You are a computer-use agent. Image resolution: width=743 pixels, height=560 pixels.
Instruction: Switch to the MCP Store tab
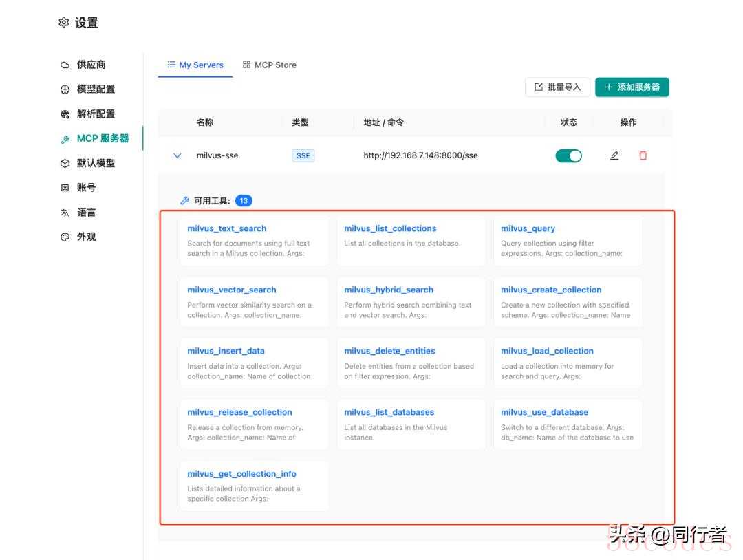click(270, 65)
